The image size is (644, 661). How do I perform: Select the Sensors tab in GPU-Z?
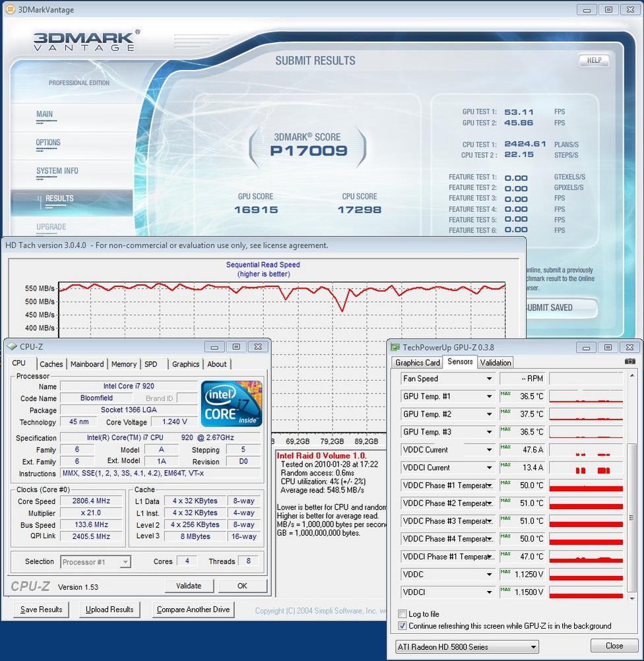pos(460,362)
